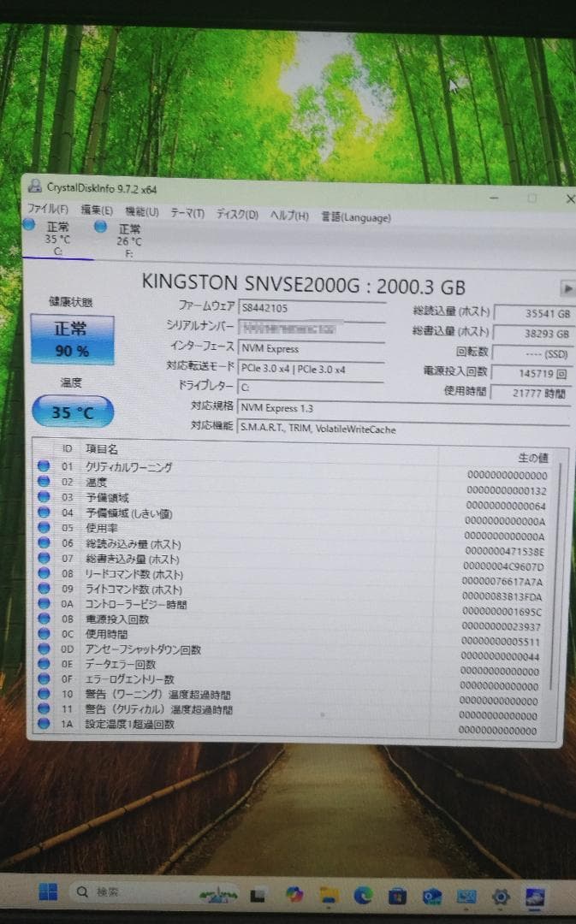Click status circle of 0C 使用時間 row
576x924 pixels.
tap(43, 633)
